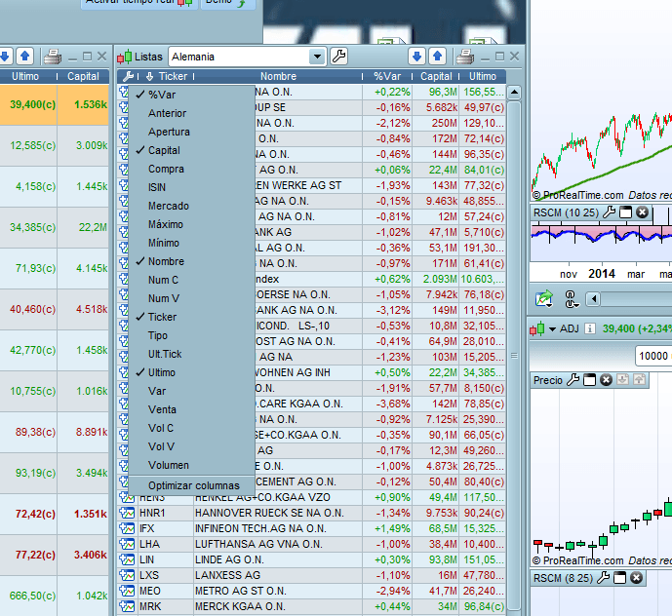Open the ADJ instrument dropdown arrow
The width and height of the screenshot is (672, 616).
tap(552, 329)
